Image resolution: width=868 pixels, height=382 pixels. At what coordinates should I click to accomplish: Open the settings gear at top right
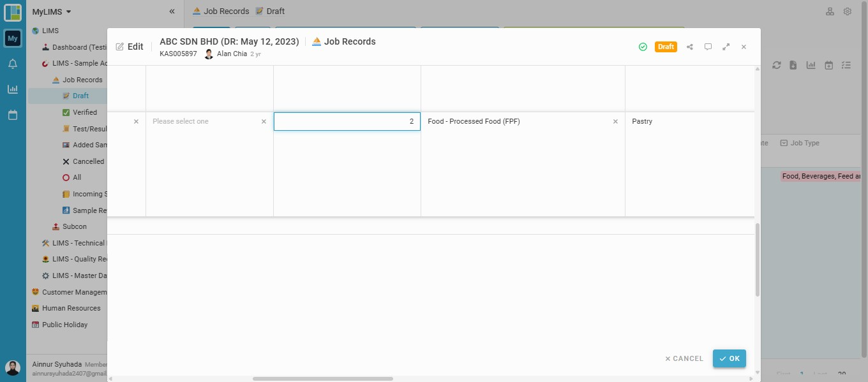[848, 11]
